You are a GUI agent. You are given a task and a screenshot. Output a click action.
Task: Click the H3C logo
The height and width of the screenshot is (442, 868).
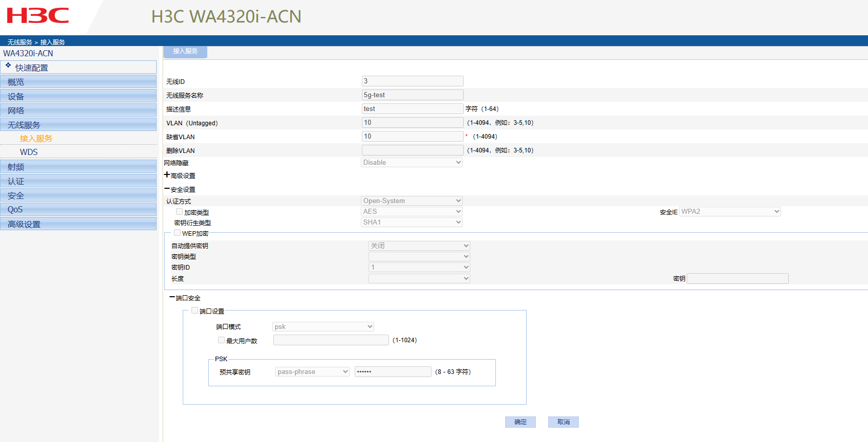pyautogui.click(x=38, y=16)
